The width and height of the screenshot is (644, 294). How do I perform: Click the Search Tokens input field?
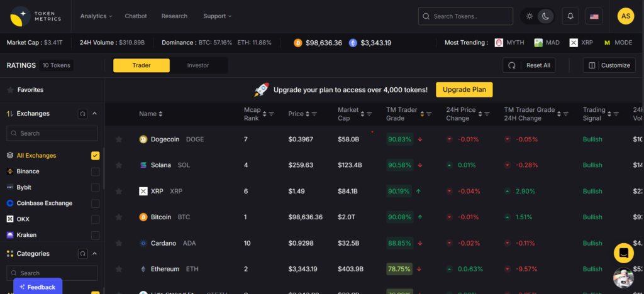[x=465, y=16]
